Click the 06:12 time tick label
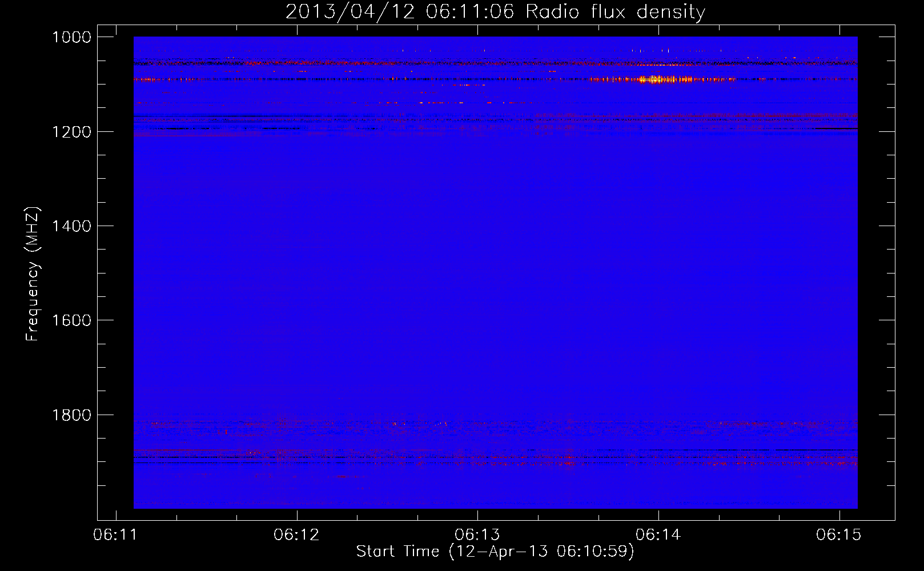924x571 pixels. pyautogui.click(x=296, y=534)
